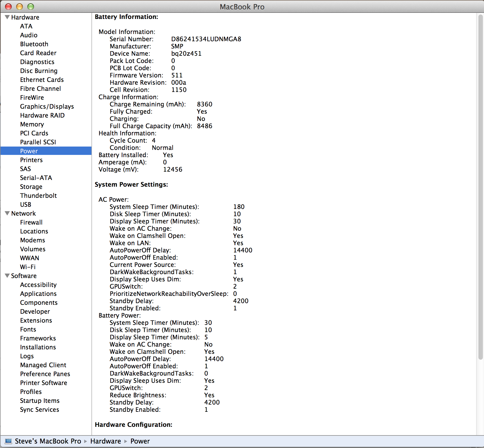Image resolution: width=484 pixels, height=448 pixels.
Task: Click Power in the bottom path bar
Action: 140,441
